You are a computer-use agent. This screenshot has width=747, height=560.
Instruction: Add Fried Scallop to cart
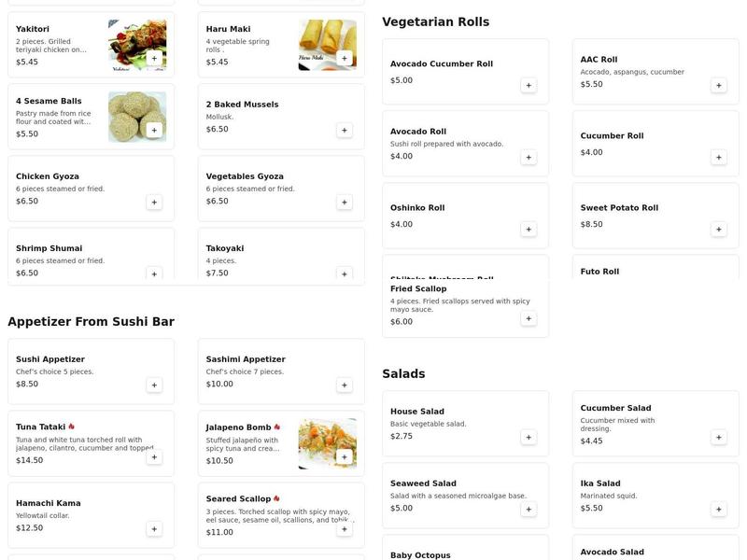[529, 318]
